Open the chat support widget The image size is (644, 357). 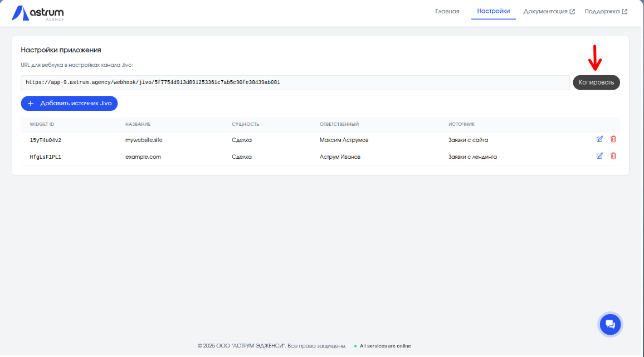610,324
